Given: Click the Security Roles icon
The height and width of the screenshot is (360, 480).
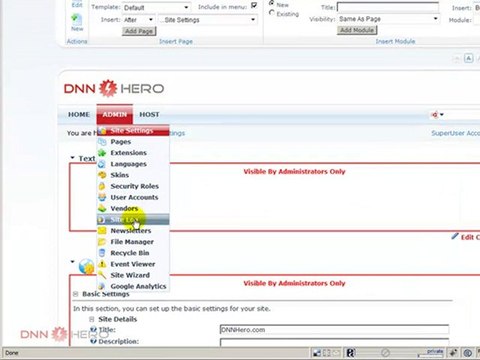Looking at the screenshot, I should tap(102, 186).
